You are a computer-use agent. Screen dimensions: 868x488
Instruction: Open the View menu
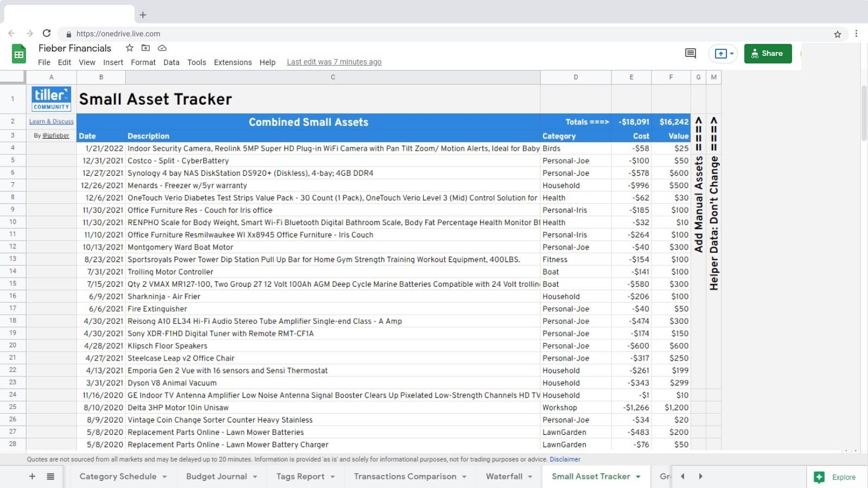point(87,62)
